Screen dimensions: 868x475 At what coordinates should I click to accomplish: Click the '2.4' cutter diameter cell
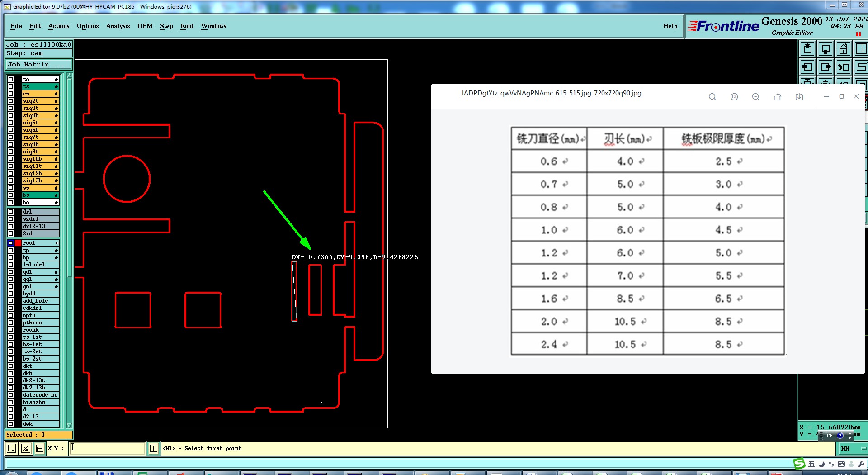(549, 345)
